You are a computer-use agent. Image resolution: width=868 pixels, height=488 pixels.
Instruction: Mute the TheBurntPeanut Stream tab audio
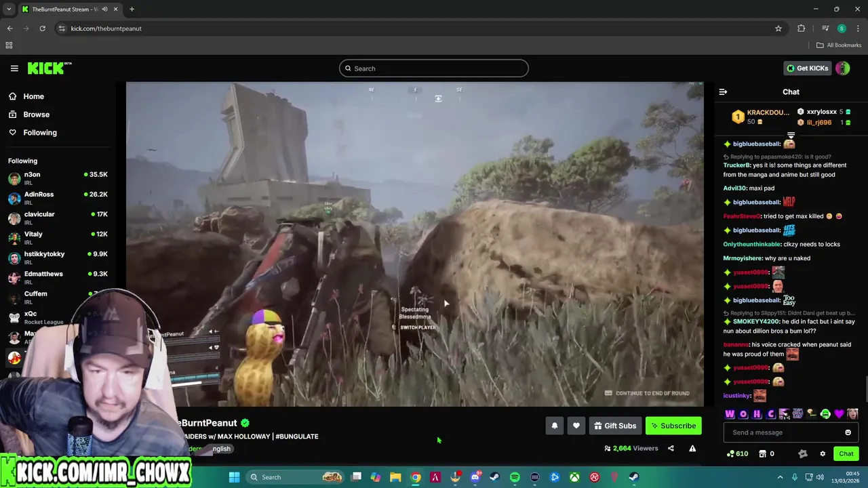point(104,9)
